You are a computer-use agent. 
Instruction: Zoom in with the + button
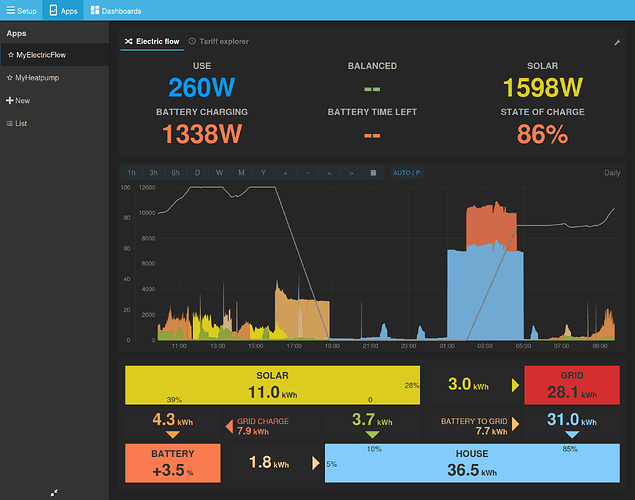pyautogui.click(x=286, y=173)
